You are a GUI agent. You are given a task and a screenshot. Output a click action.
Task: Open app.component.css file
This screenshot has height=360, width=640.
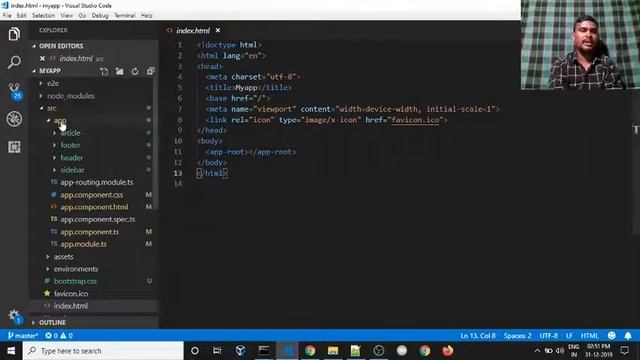(91, 195)
